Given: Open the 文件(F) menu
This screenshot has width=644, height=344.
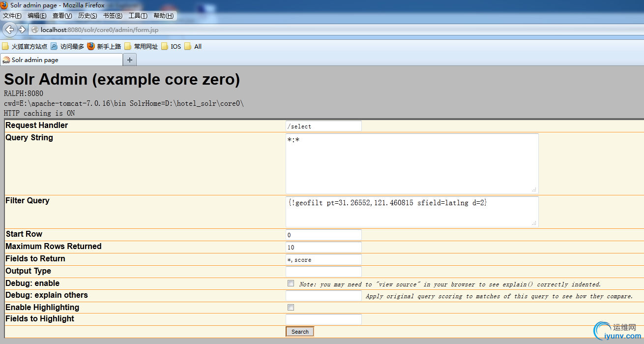Looking at the screenshot, I should 12,16.
